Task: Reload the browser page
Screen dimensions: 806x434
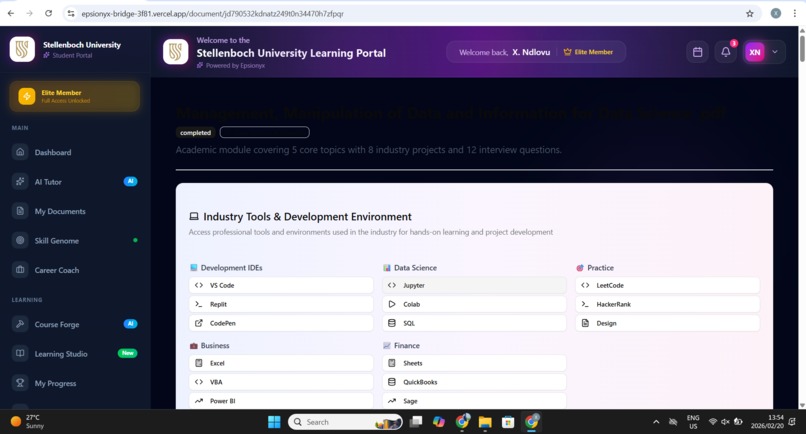Action: (x=48, y=13)
